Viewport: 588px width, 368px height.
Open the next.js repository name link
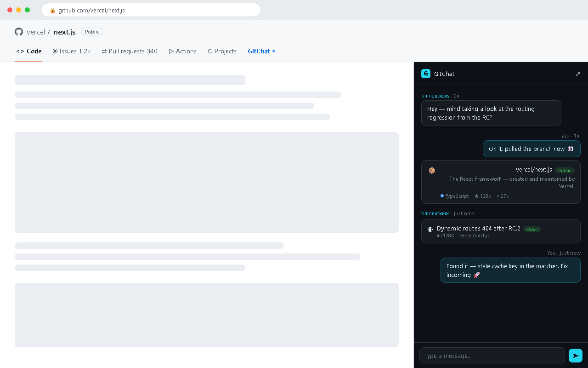pos(65,32)
